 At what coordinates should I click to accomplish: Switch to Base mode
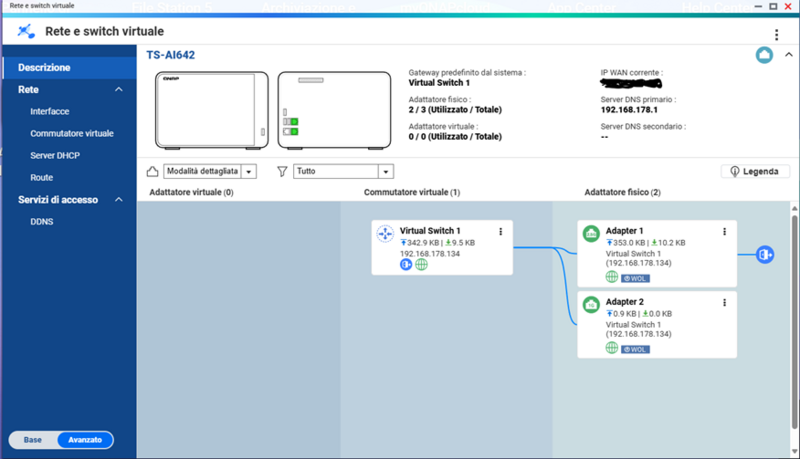33,440
